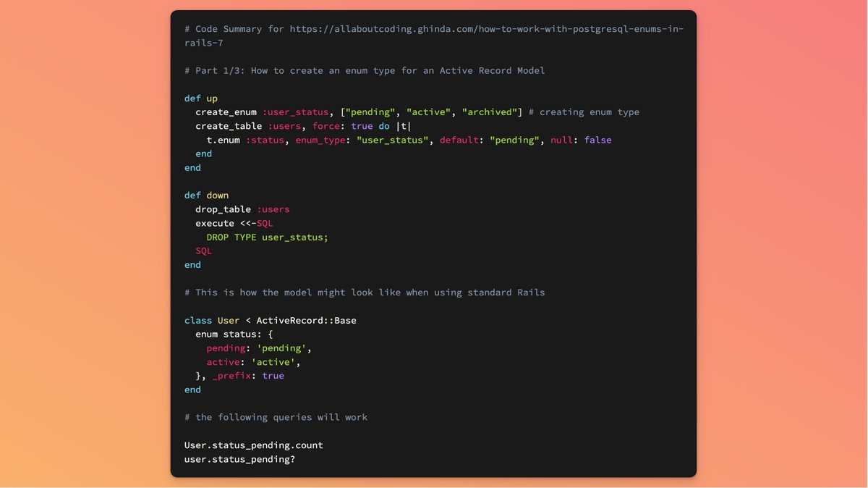Click "t.enum" in the table block
This screenshot has width=868, height=488.
224,140
